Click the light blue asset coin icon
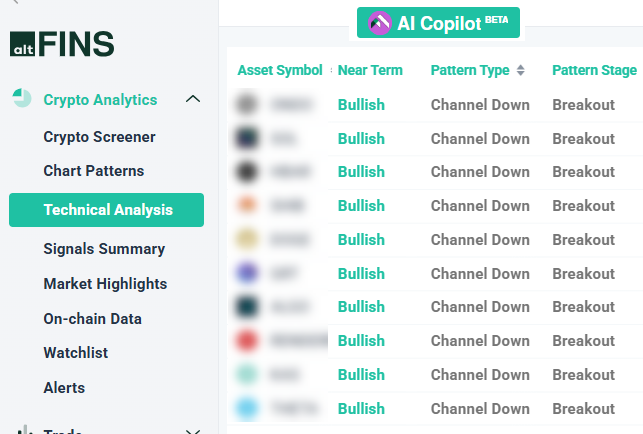The height and width of the screenshot is (434, 643). 249,408
